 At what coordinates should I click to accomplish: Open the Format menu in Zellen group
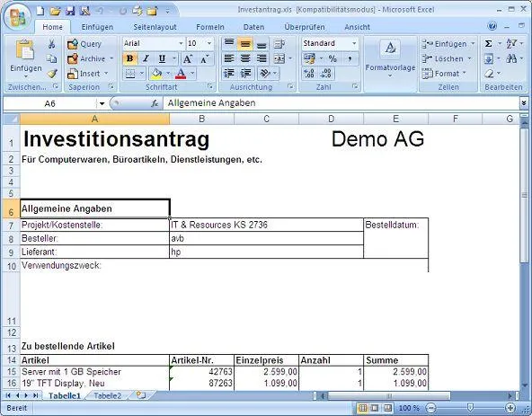[445, 74]
